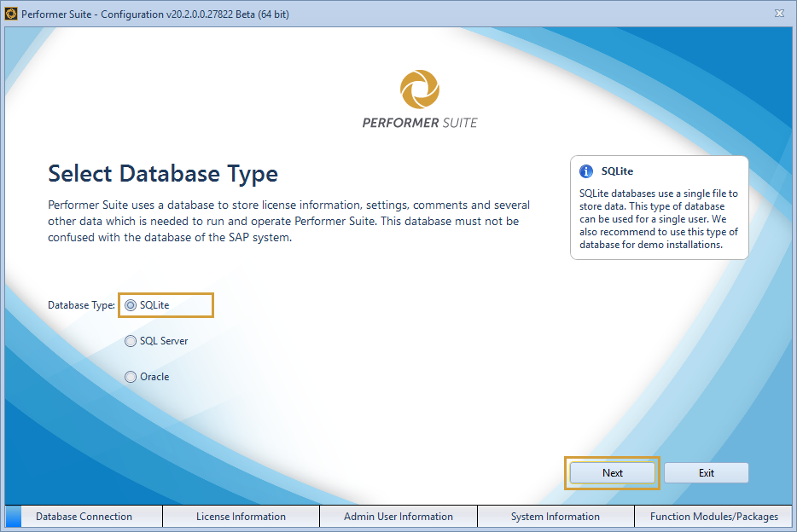Click the Performer Suite icon in the title bar

[12, 14]
